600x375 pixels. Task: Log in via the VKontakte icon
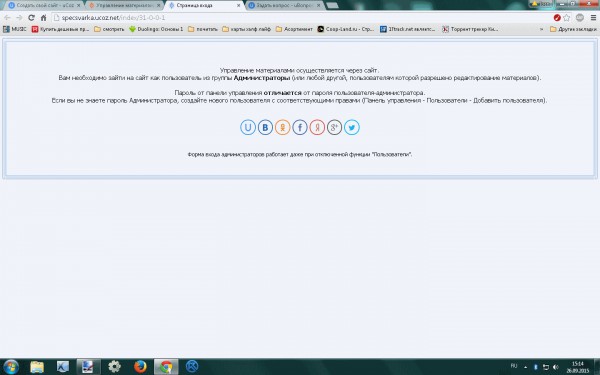point(265,127)
